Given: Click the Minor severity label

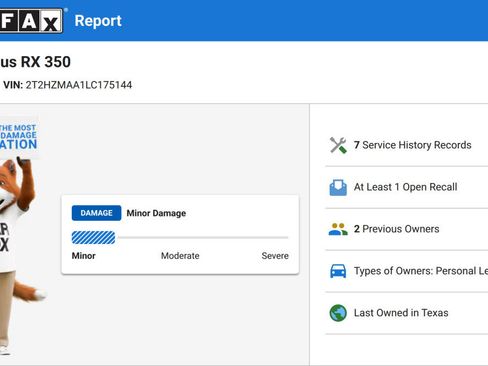Looking at the screenshot, I should click(83, 256).
